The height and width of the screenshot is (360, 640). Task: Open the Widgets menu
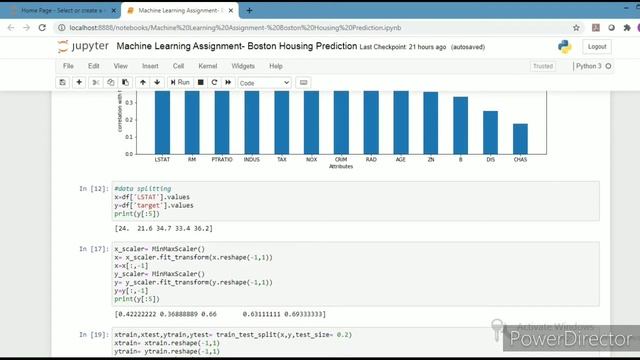[x=243, y=66]
